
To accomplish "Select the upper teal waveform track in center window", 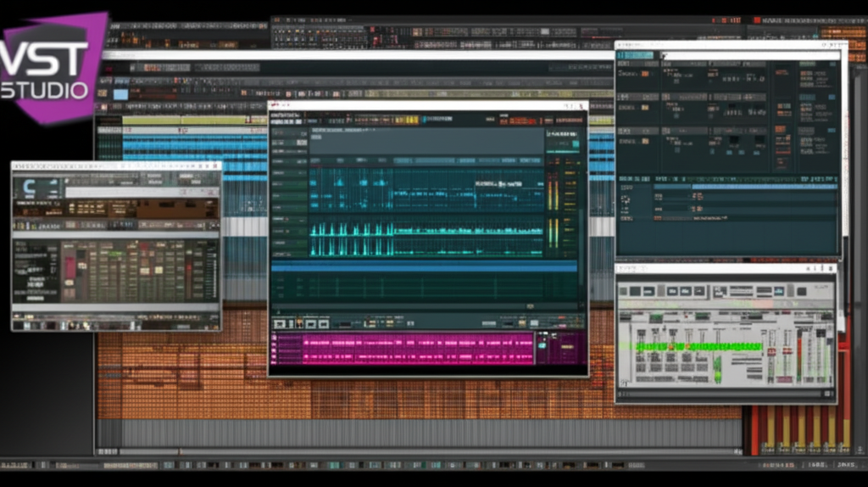I will [426, 189].
